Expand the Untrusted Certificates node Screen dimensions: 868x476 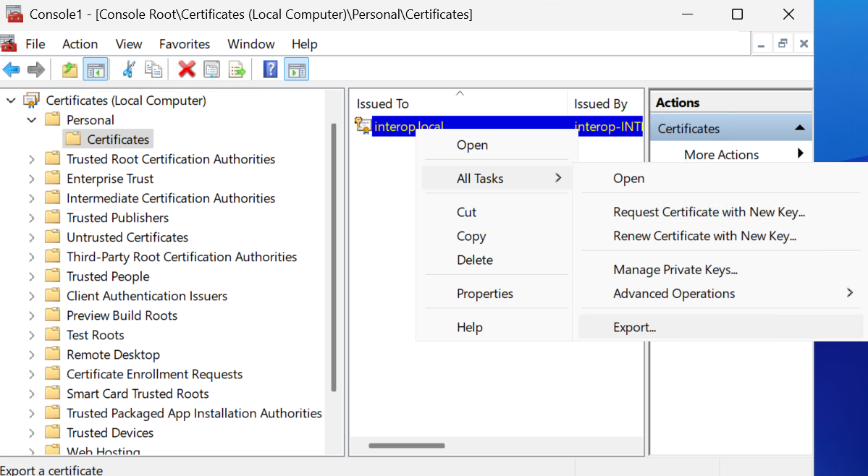tap(32, 238)
